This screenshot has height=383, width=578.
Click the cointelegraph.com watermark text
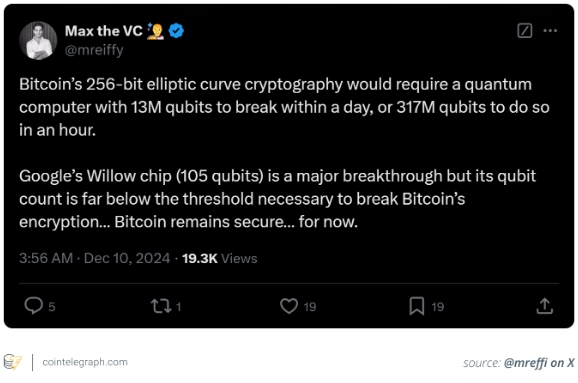click(x=85, y=362)
